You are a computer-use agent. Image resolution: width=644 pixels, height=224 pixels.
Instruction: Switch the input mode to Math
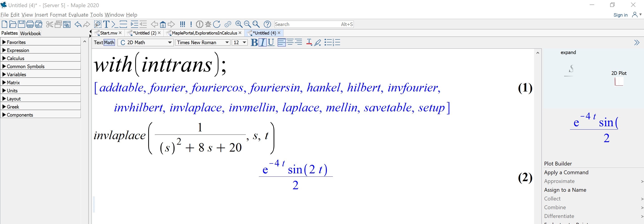coord(109,43)
